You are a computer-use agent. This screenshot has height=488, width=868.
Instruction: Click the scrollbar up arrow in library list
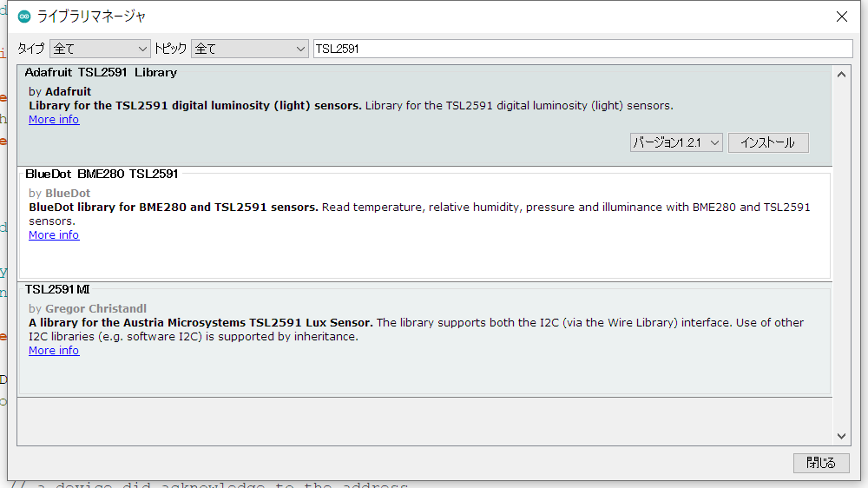pos(841,75)
